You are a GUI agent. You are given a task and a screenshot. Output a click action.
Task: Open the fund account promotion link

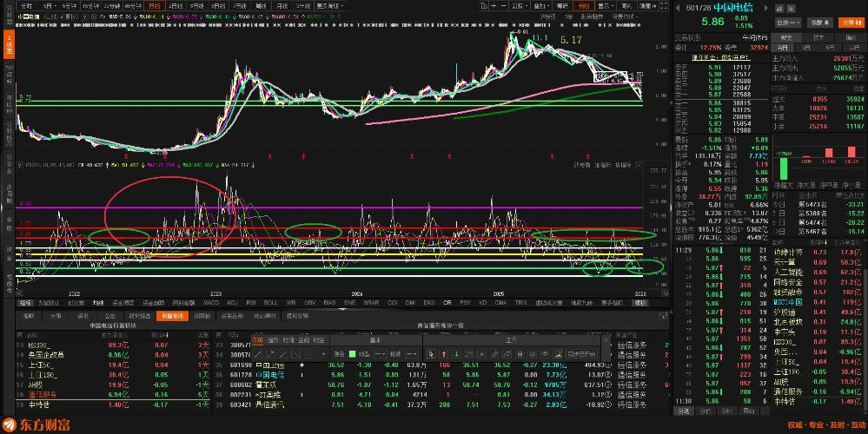(x=721, y=57)
